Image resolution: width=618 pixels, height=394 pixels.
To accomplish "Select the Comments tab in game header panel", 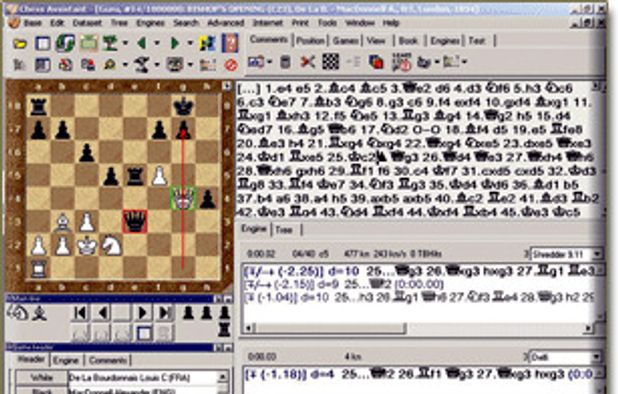I will (108, 360).
